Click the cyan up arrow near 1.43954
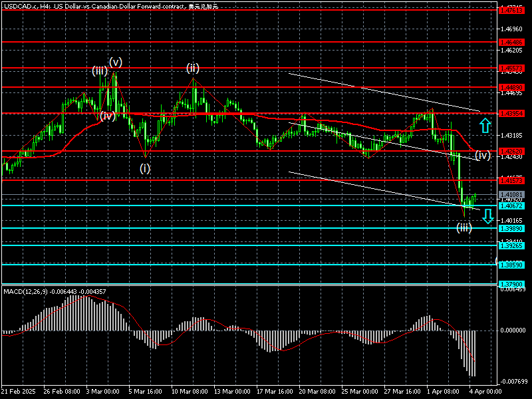 (x=485, y=126)
